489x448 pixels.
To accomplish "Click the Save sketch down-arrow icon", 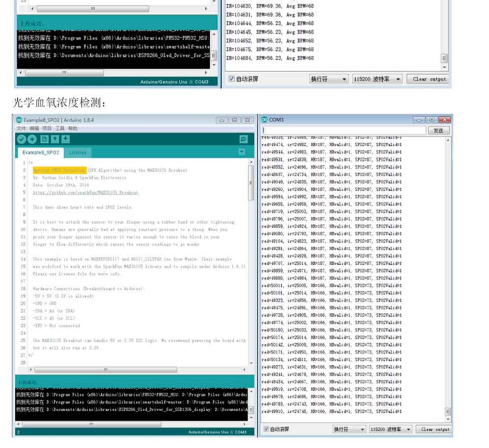I will click(66, 139).
